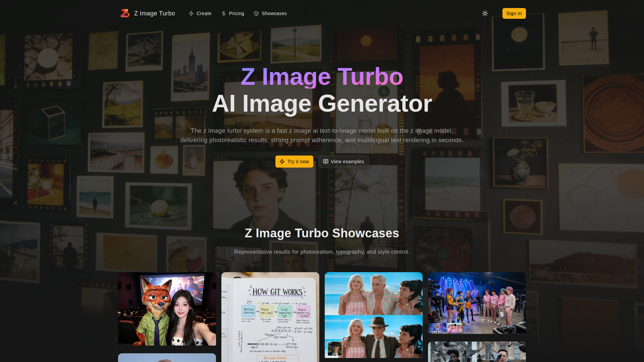Click the book icon in View examples

click(326, 162)
